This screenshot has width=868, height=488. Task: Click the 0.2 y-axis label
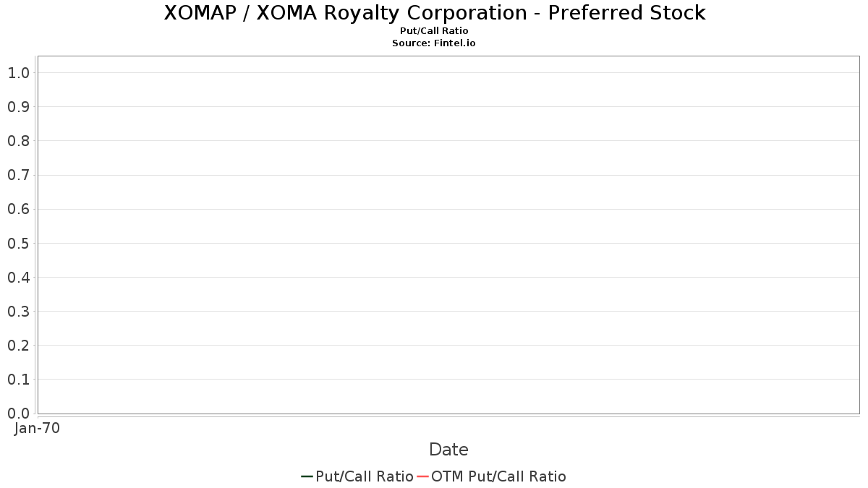(18, 346)
